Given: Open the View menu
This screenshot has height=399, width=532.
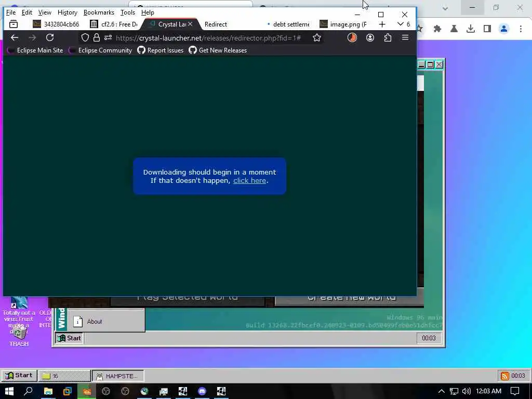Looking at the screenshot, I should coord(45,12).
